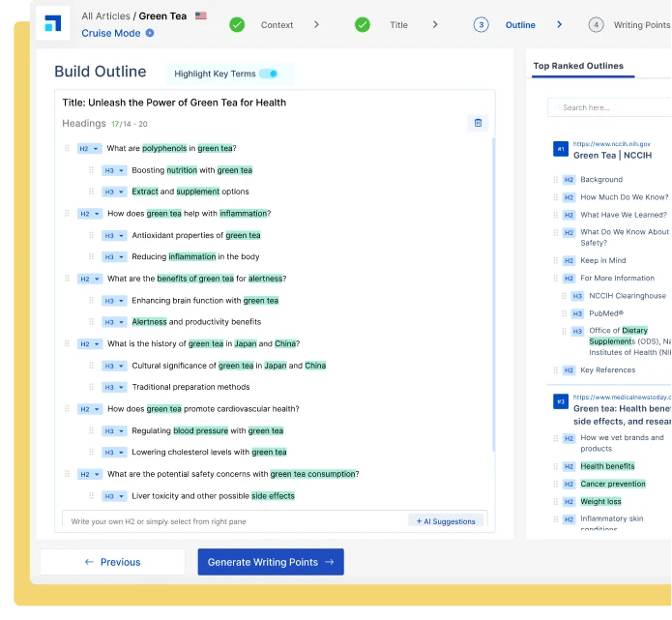Click drag handle for 'benefits for alertness' heading
The width and height of the screenshot is (672, 620).
tap(67, 279)
